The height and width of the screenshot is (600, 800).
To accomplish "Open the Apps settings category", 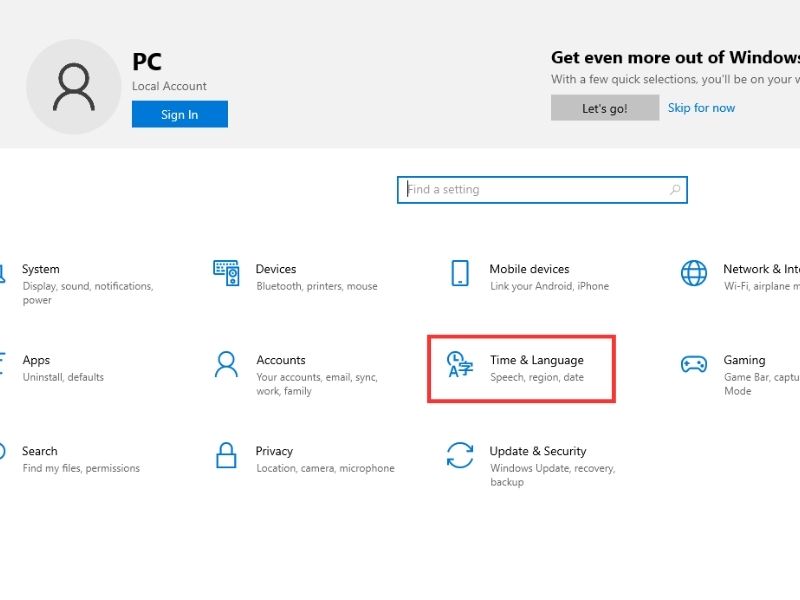I will tap(37, 360).
